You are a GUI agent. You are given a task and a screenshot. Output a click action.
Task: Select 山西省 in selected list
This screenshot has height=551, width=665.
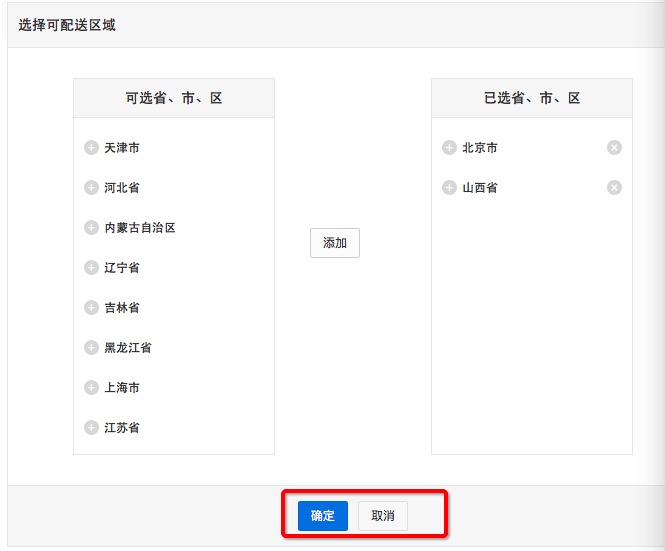click(x=480, y=188)
